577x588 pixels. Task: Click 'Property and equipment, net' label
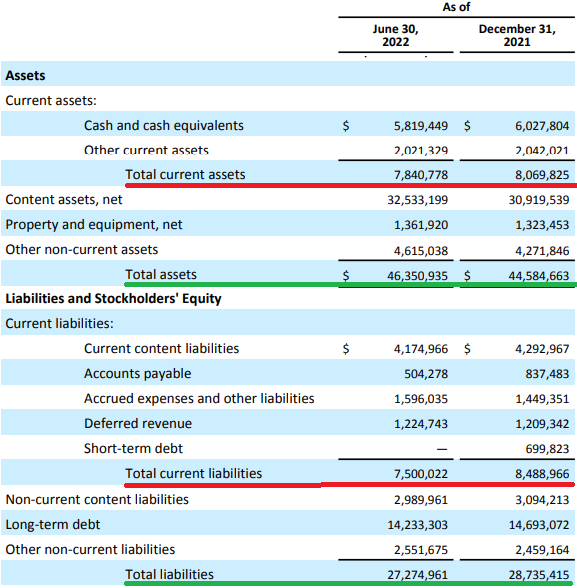(94, 225)
